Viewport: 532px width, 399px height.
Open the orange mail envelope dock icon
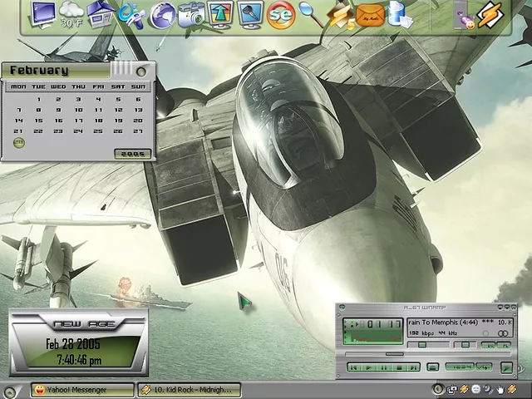[370, 15]
